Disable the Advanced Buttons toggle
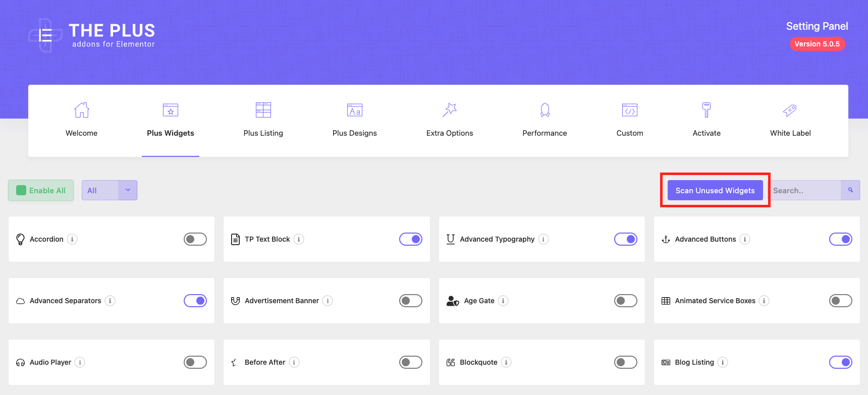Viewport: 868px width, 395px height. click(x=841, y=239)
